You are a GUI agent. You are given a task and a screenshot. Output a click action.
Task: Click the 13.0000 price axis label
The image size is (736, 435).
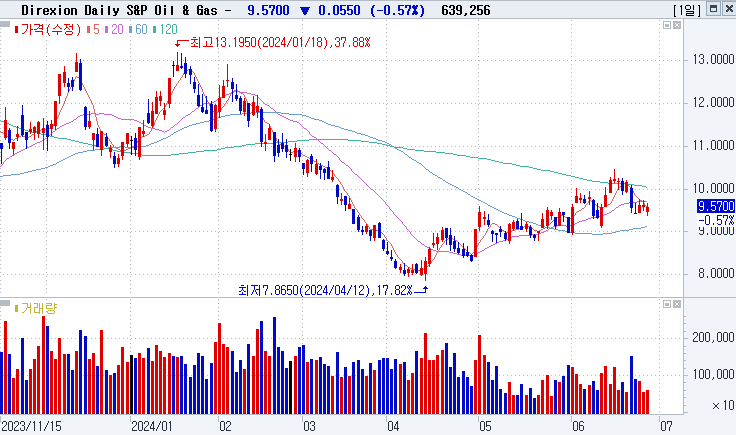tap(713, 60)
